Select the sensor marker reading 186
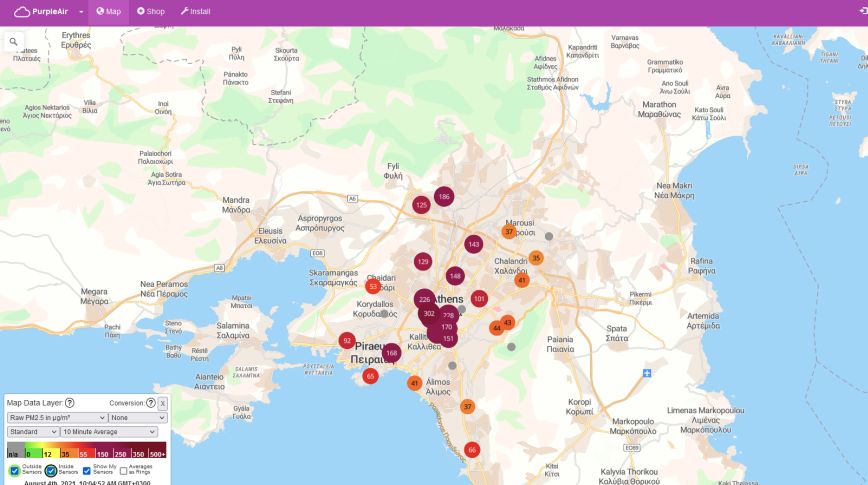The width and height of the screenshot is (868, 485). click(444, 196)
